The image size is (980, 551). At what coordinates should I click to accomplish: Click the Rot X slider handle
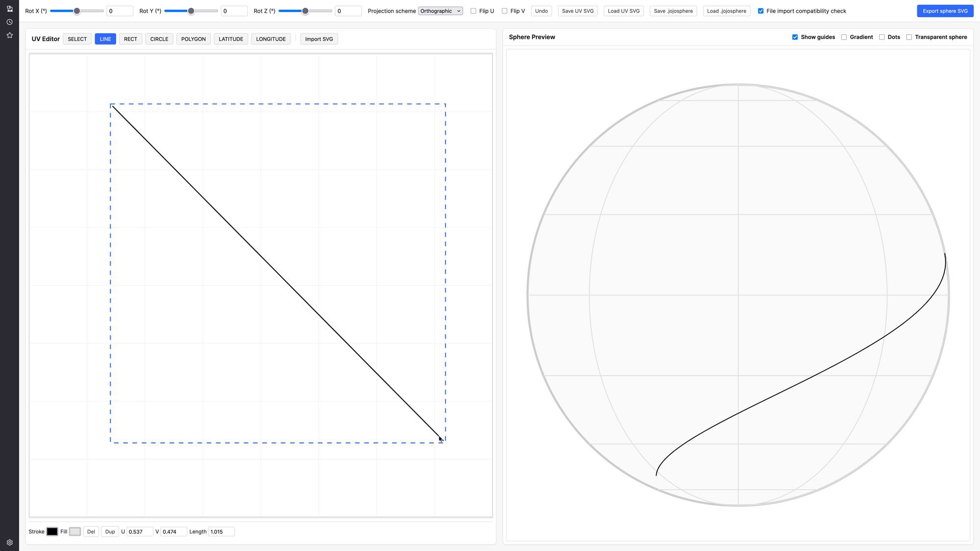[x=77, y=11]
